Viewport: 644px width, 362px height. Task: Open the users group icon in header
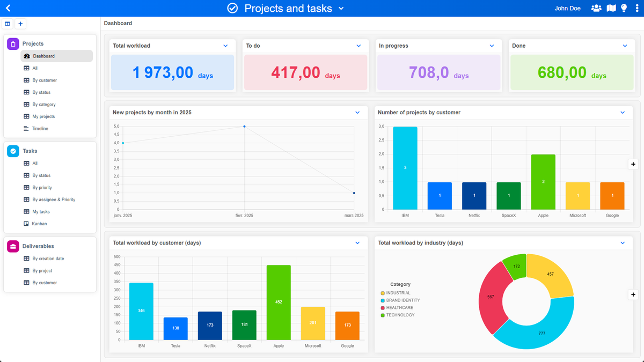(x=596, y=8)
